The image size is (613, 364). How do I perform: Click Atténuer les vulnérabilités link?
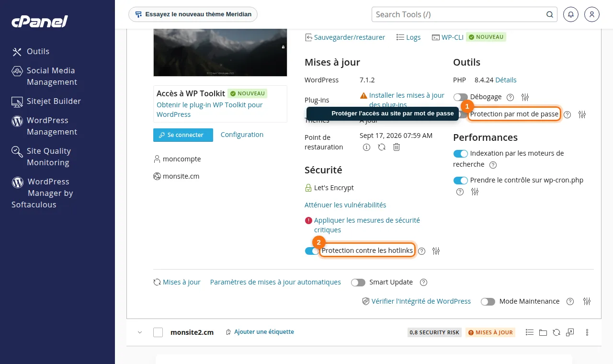pos(345,205)
